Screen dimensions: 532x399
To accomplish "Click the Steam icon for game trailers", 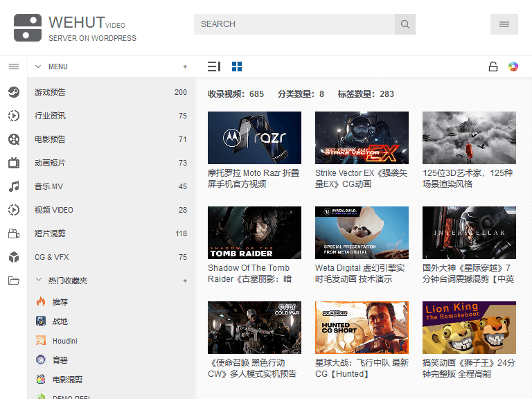I will pos(14,92).
